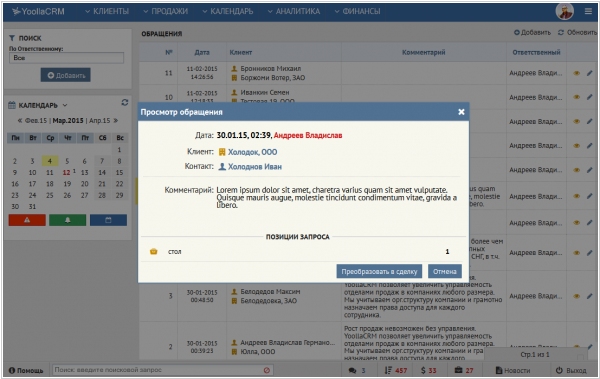
Task: Expand the КАЛЕНДАРЬ sidebar panel chevron
Action: pyautogui.click(x=65, y=105)
